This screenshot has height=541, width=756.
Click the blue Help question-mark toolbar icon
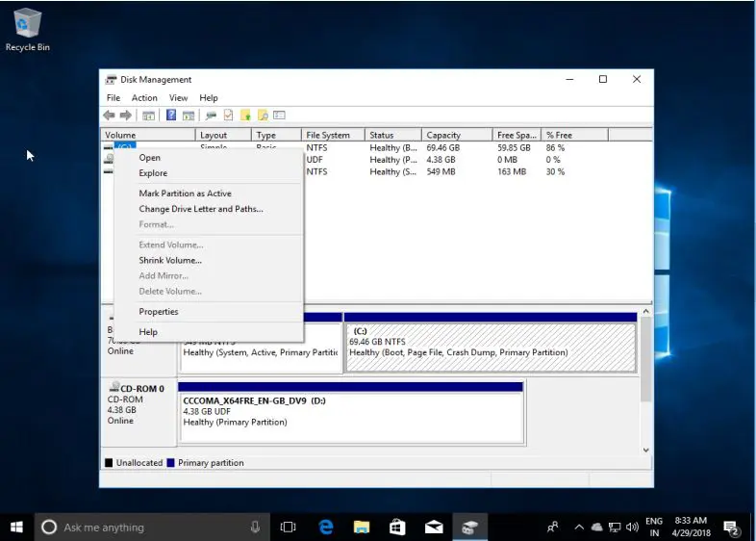tap(171, 116)
